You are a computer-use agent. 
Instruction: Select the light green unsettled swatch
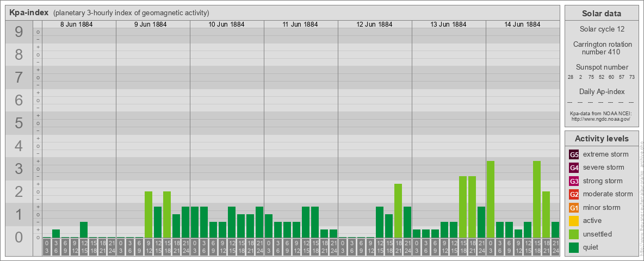click(x=574, y=234)
